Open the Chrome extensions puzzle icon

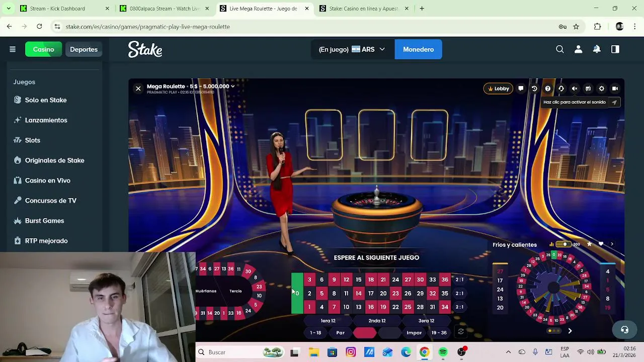click(x=598, y=27)
